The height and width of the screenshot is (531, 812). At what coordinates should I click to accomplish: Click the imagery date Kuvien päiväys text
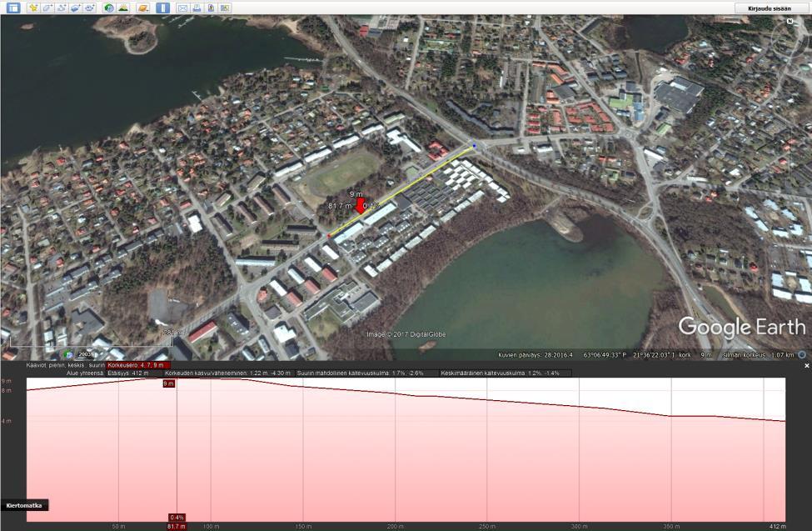click(x=536, y=355)
